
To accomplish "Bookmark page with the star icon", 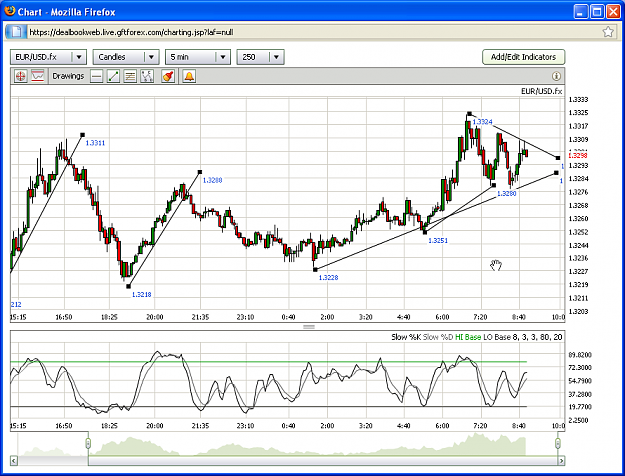I will 608,31.
